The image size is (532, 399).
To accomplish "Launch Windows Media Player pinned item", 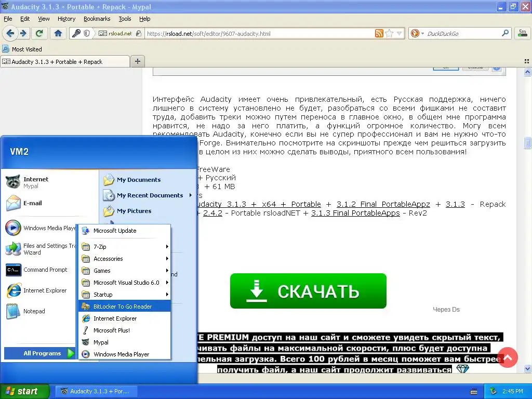I will tap(40, 228).
